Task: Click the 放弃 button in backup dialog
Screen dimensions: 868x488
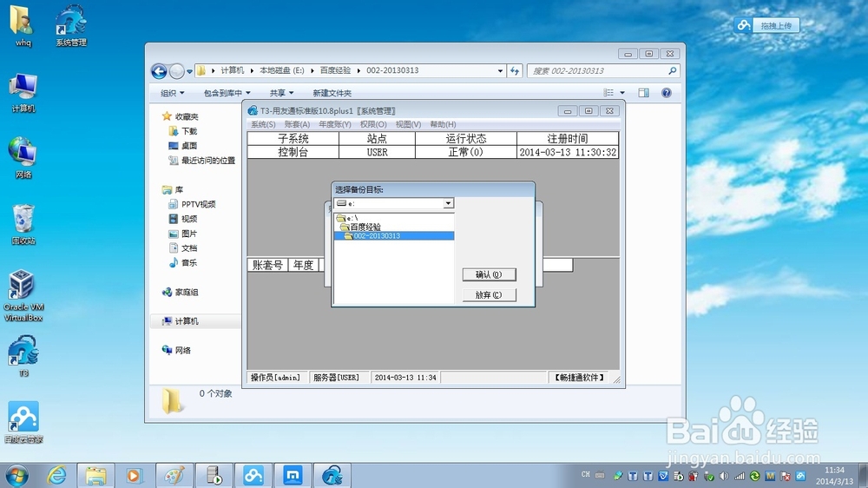Action: click(489, 294)
